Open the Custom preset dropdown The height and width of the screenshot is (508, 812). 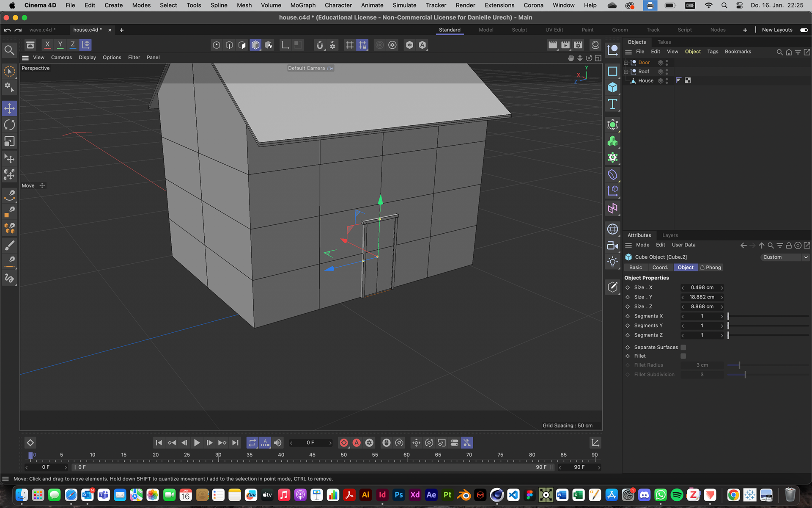785,257
